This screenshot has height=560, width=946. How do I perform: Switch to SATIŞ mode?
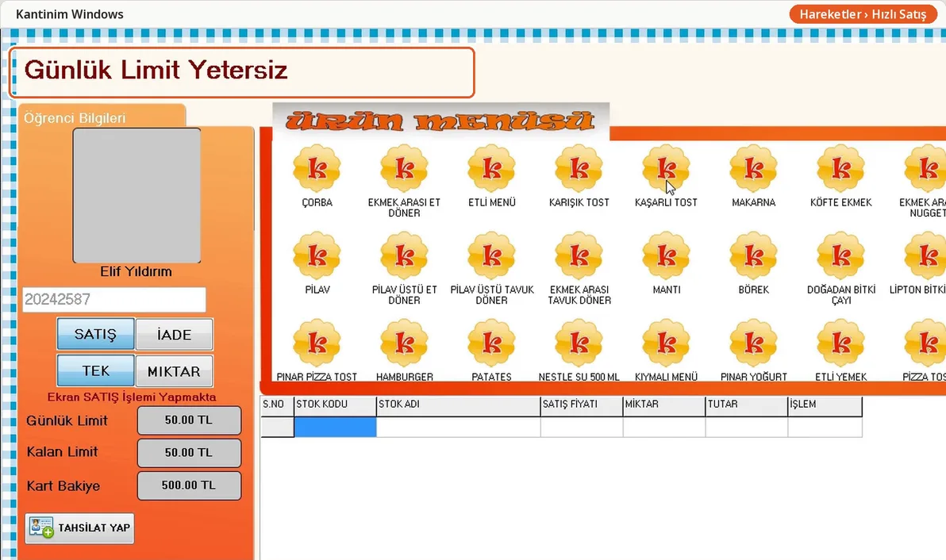(95, 334)
